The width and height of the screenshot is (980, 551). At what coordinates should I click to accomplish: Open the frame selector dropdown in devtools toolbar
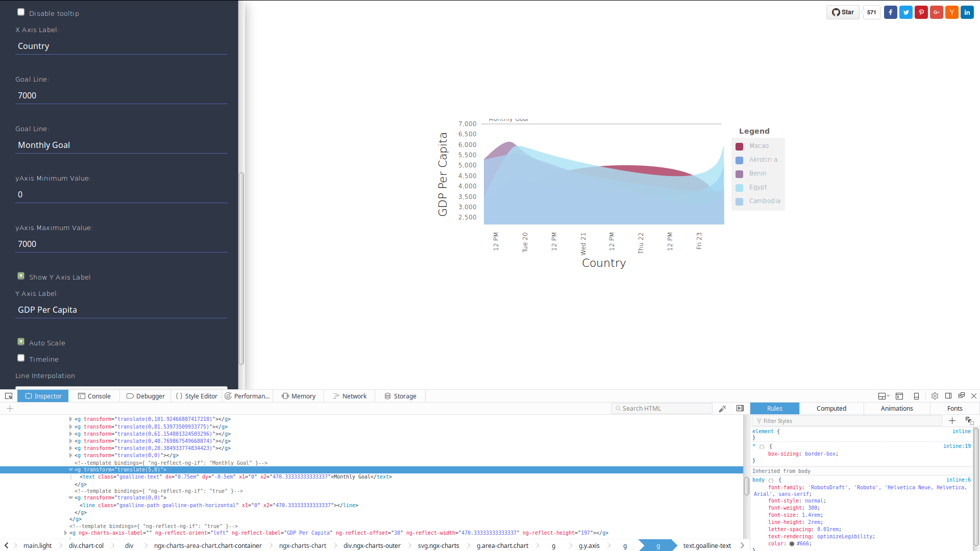tap(884, 396)
